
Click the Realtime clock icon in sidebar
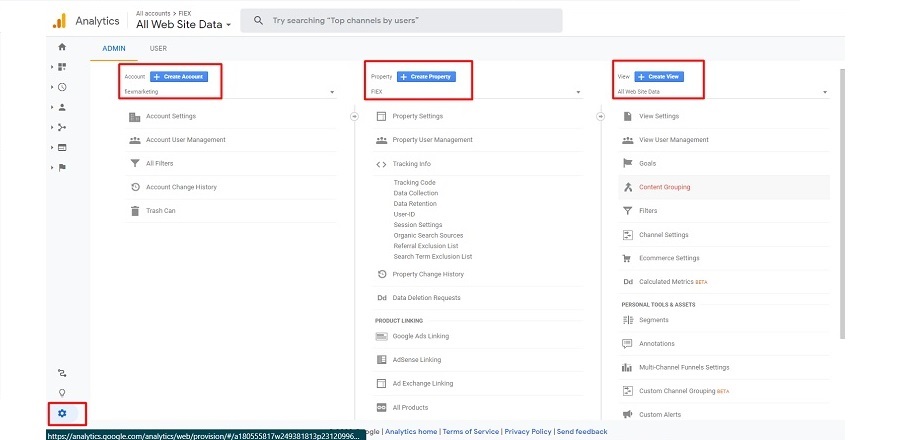click(62, 87)
